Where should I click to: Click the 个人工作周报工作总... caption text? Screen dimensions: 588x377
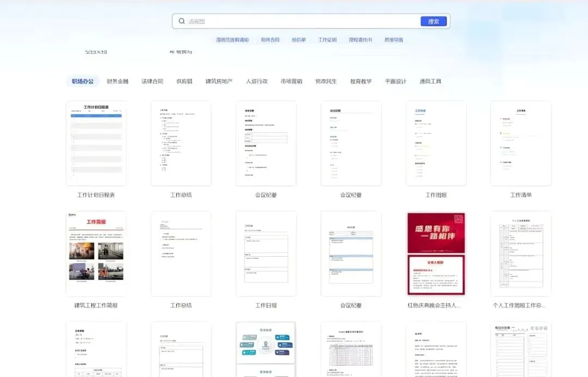[x=519, y=305]
